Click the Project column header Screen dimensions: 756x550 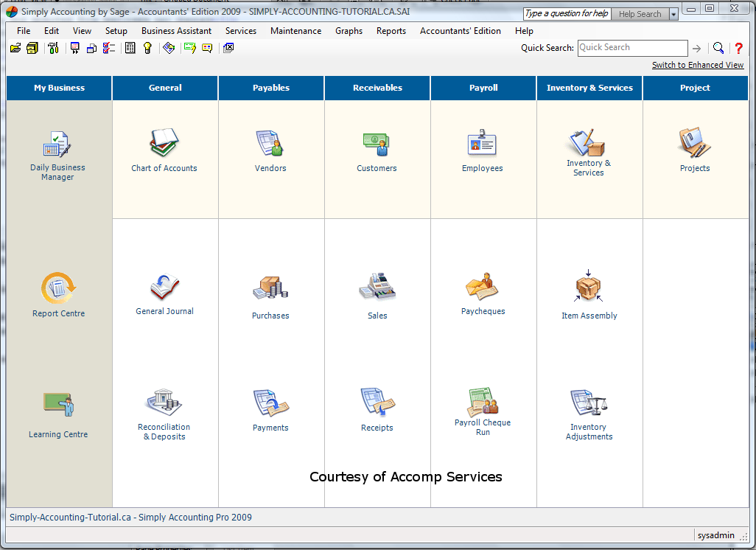696,88
